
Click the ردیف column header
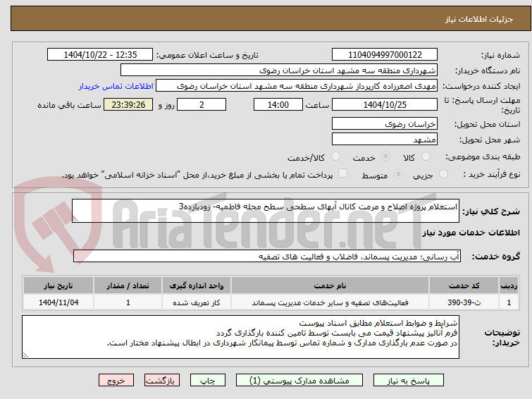coord(509,286)
